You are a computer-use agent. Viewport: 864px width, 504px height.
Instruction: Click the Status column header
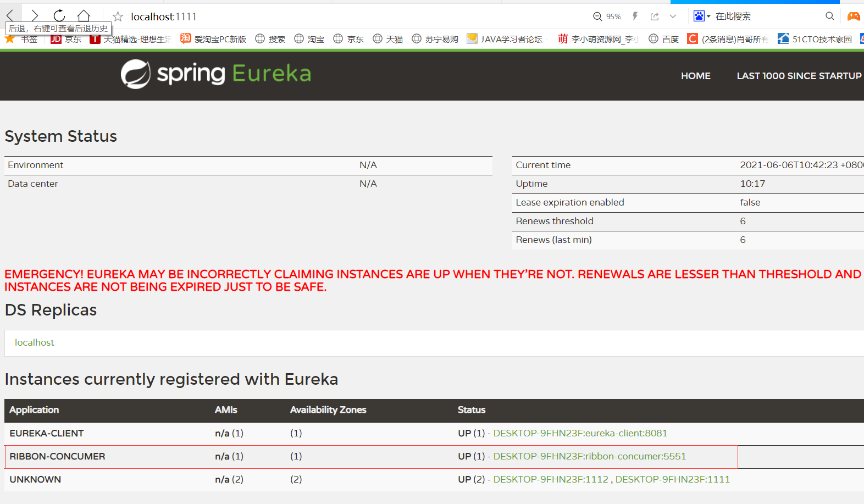(472, 409)
